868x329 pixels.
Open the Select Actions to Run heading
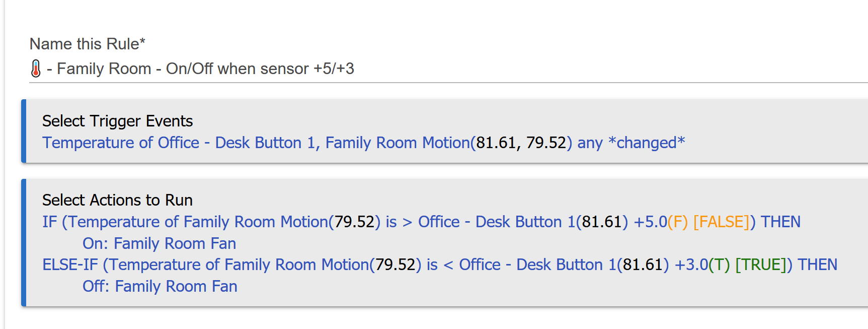117,200
